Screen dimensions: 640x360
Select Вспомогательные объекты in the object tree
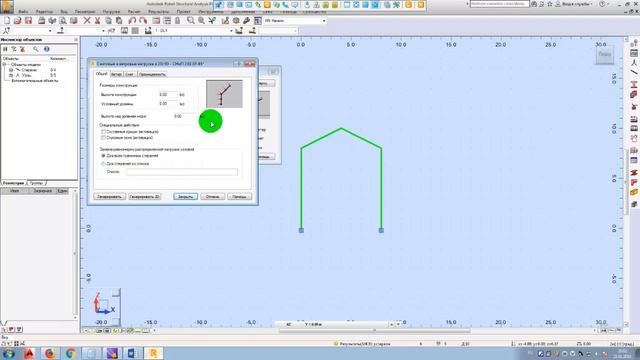coord(35,81)
